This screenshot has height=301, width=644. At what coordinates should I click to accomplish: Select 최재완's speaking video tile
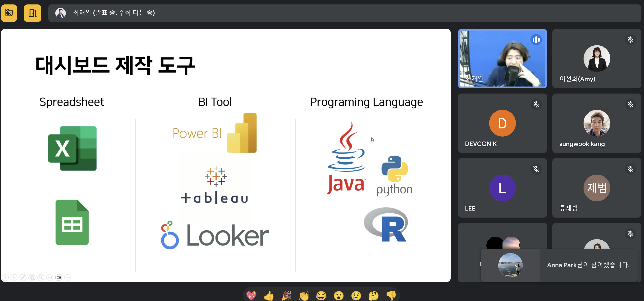[x=502, y=58]
